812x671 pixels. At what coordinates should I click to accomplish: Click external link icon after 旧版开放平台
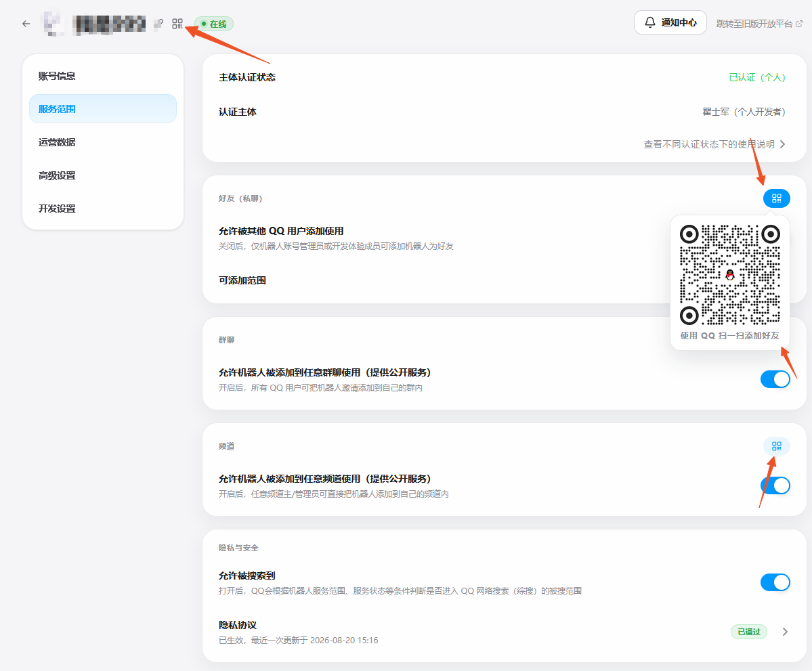click(799, 24)
